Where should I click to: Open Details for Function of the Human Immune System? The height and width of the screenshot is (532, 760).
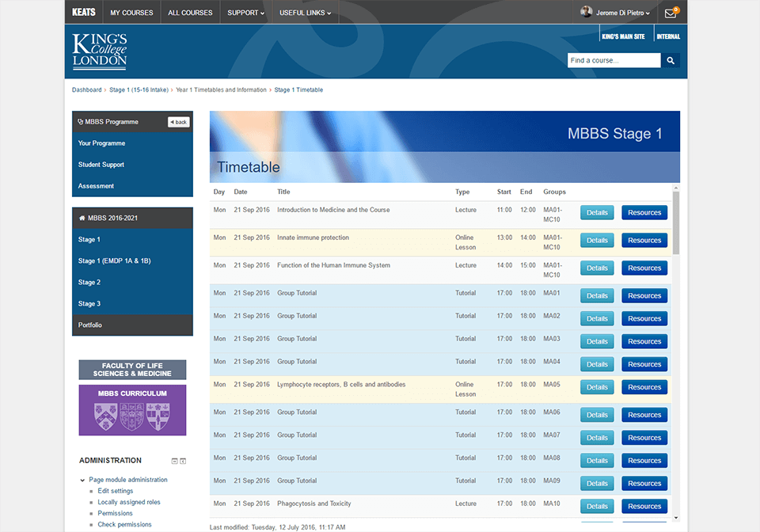597,268
